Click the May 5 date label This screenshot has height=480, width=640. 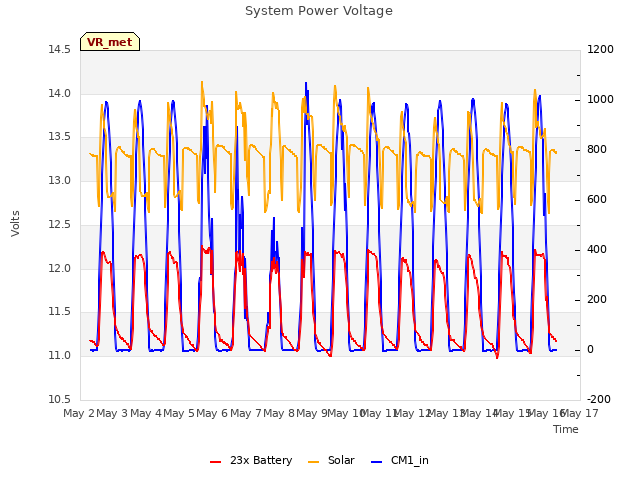[x=179, y=413]
